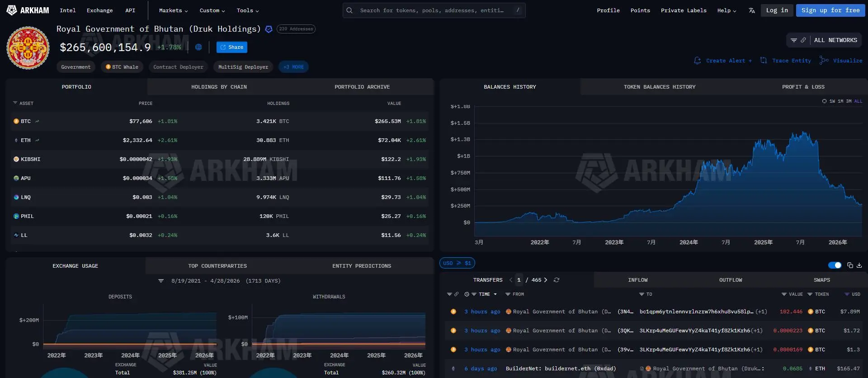Open the Custom dropdown menu
The image size is (868, 378).
click(212, 10)
